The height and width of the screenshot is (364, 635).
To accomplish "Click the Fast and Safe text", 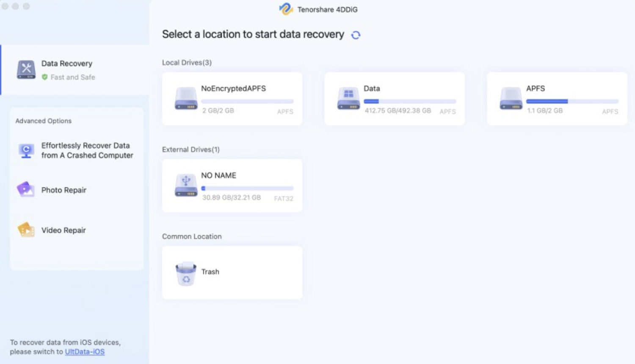I will coord(73,77).
